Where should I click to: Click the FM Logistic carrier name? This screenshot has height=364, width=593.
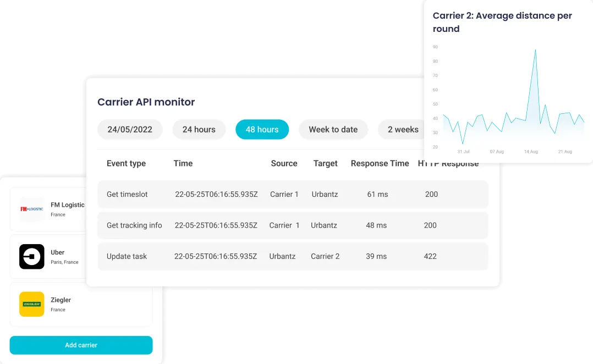coord(68,205)
